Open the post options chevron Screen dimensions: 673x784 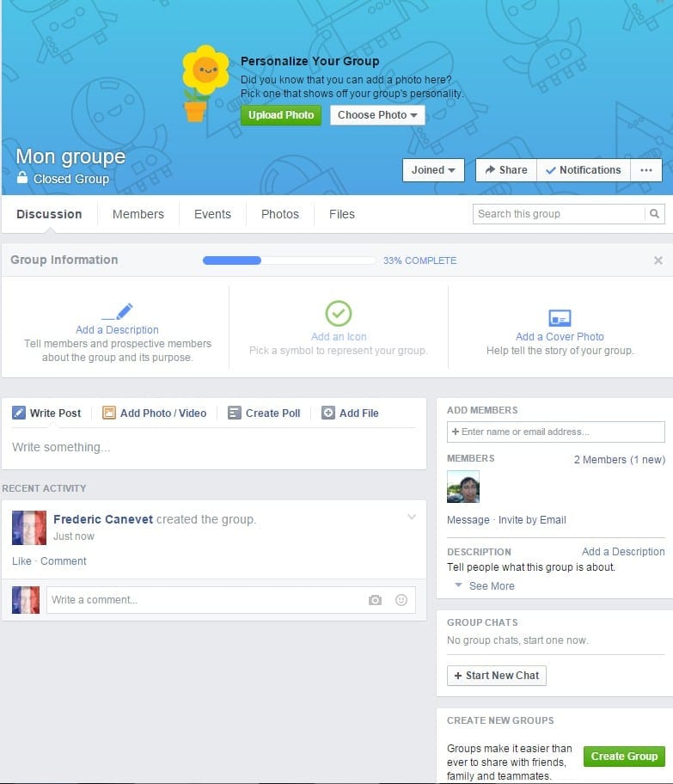point(412,517)
